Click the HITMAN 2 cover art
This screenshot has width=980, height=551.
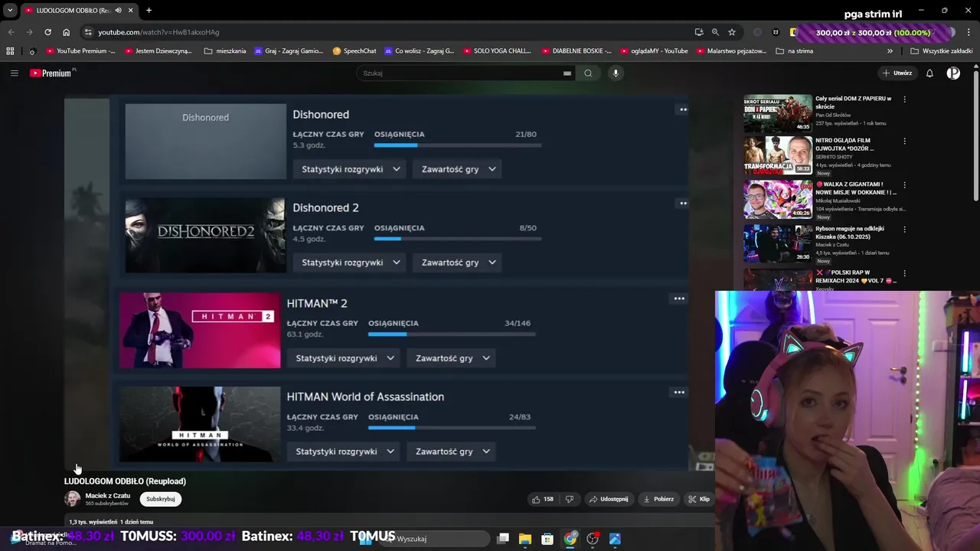tap(200, 331)
